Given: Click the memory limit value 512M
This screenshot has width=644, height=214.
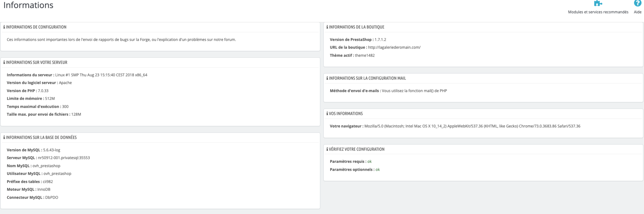Looking at the screenshot, I should (50, 99).
